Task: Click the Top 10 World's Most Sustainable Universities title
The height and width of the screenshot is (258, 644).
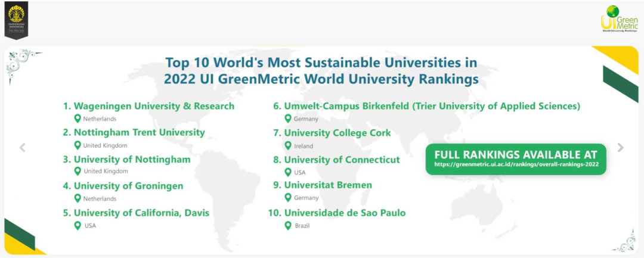Action: (x=321, y=71)
